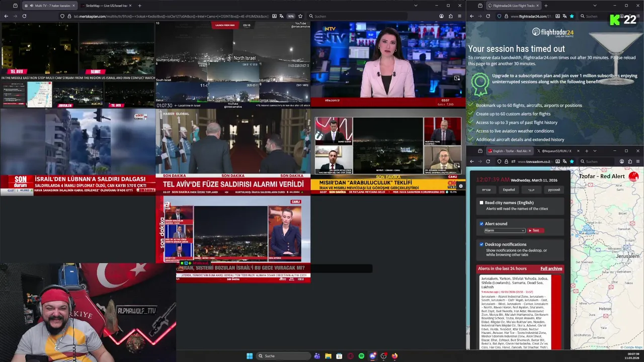The height and width of the screenshot is (362, 644).
Task: Switch Tzofar language to Hebrew
Action: (486, 190)
